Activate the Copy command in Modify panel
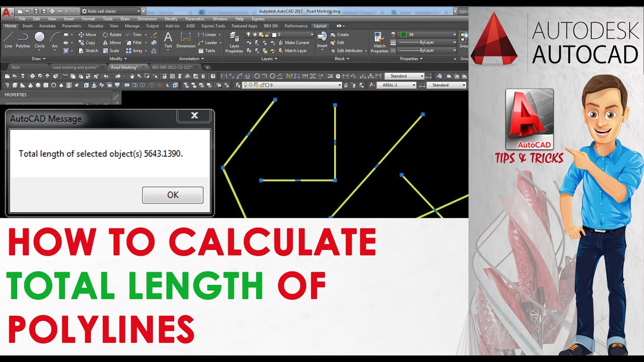Viewport: 644px width, 362px height. (87, 43)
